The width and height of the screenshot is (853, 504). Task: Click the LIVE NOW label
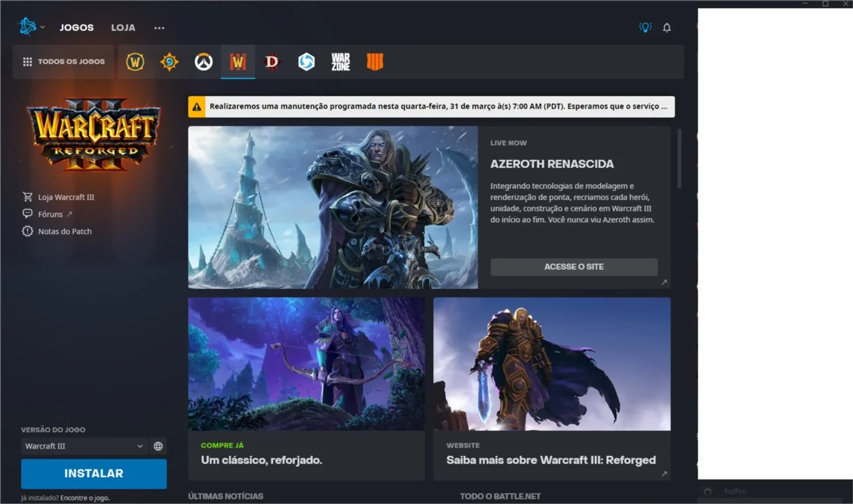(x=509, y=143)
